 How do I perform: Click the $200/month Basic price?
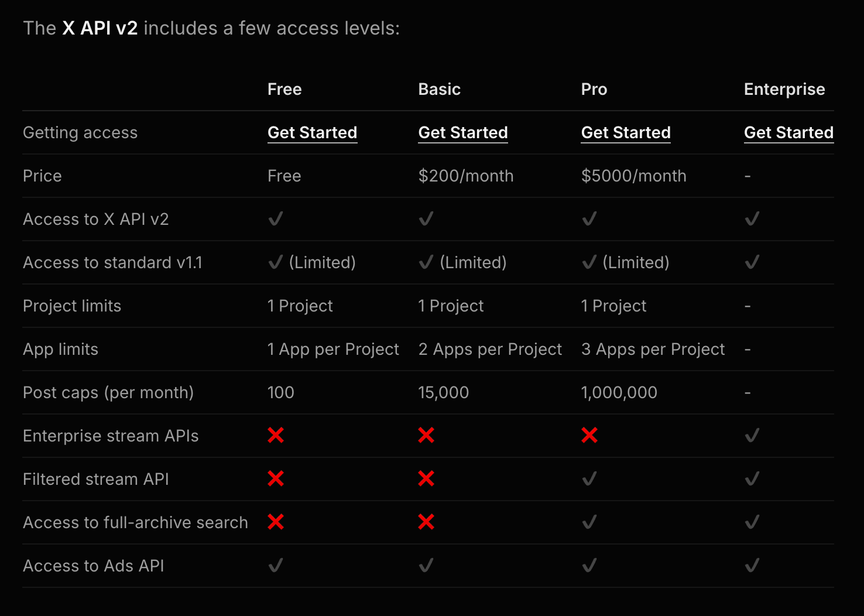tap(465, 176)
